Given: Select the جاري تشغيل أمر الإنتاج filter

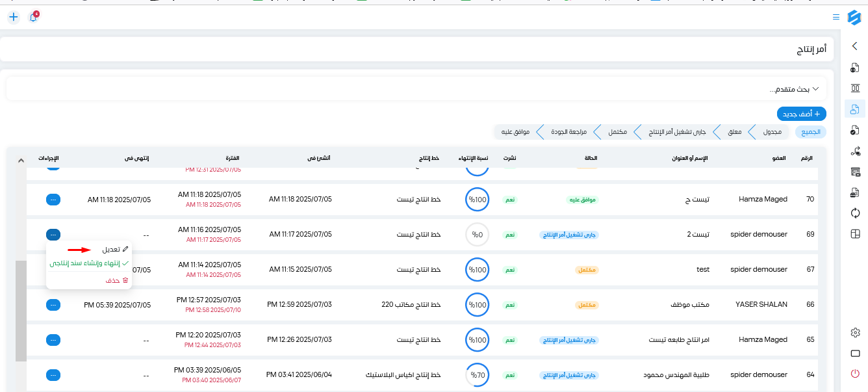Looking at the screenshot, I should click(x=678, y=132).
